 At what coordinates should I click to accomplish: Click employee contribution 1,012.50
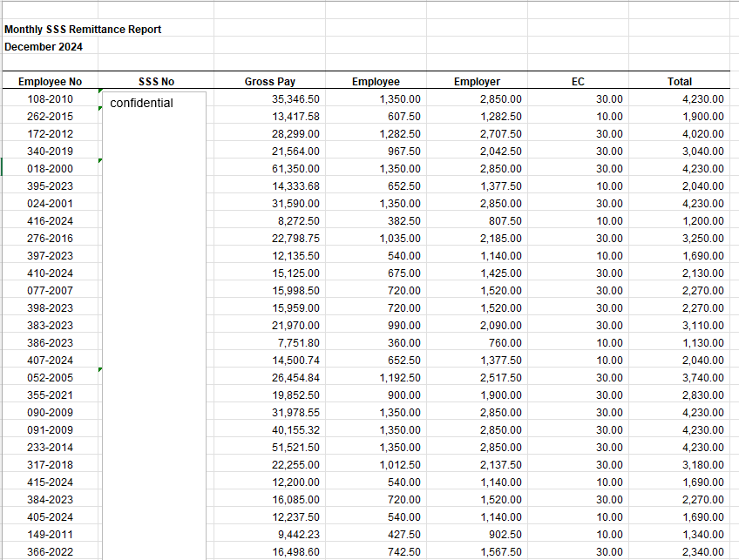(400, 465)
